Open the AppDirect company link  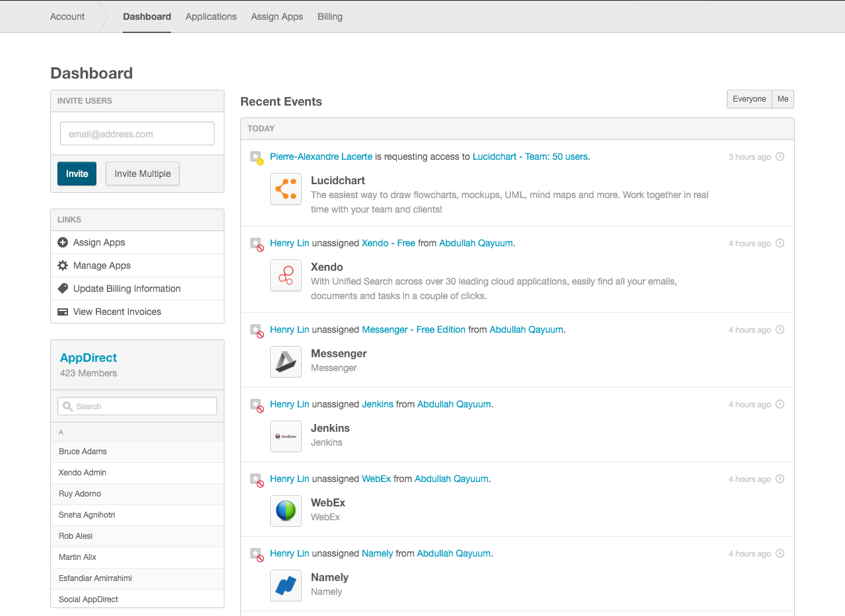coord(88,358)
